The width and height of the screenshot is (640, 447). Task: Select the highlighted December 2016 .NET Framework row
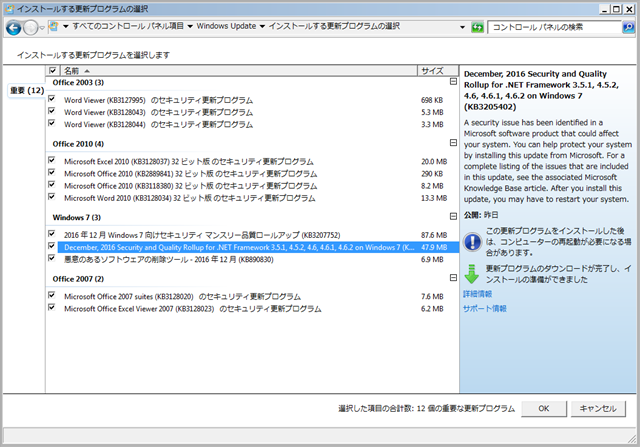258,247
